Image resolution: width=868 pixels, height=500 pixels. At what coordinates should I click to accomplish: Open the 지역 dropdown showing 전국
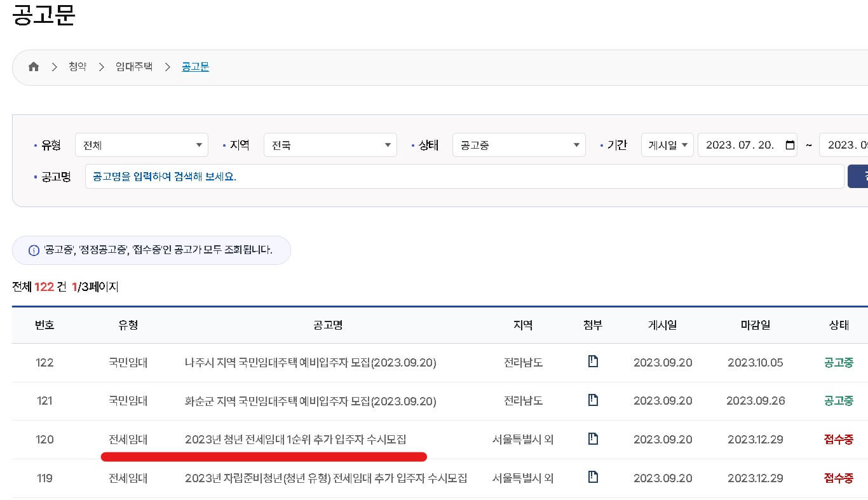click(330, 144)
